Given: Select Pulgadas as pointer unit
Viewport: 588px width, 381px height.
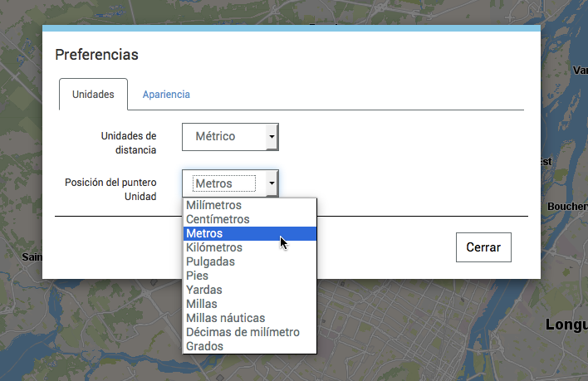Looking at the screenshot, I should pos(250,261).
